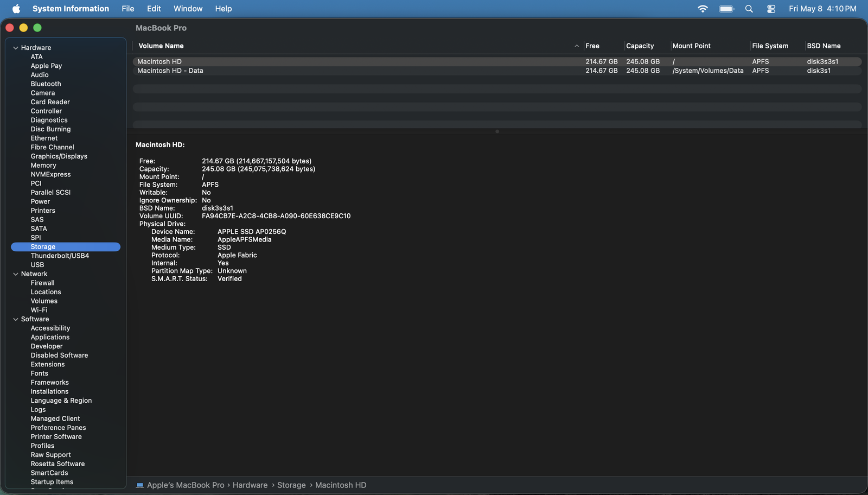This screenshot has width=868, height=495.
Task: Collapse the Software section
Action: coord(16,319)
